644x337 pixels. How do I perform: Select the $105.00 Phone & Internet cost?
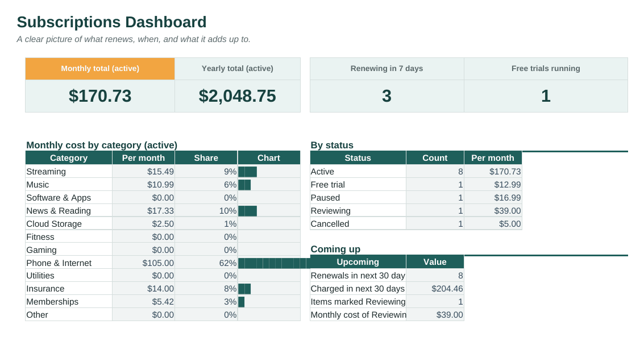tap(143, 263)
